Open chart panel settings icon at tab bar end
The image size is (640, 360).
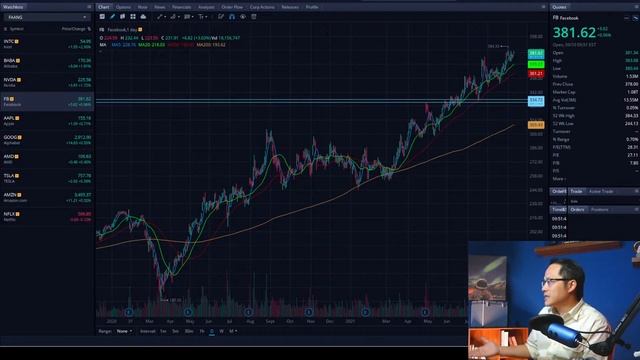(x=543, y=7)
